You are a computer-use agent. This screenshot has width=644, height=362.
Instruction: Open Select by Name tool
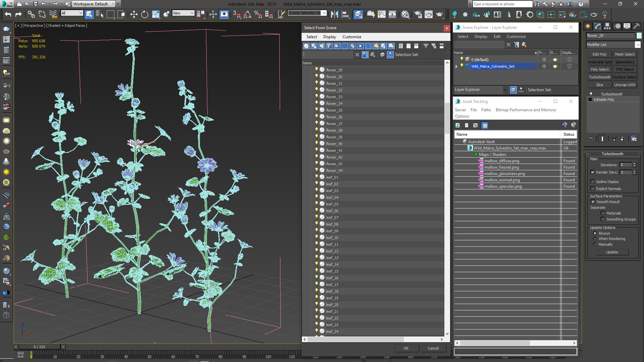(100, 14)
